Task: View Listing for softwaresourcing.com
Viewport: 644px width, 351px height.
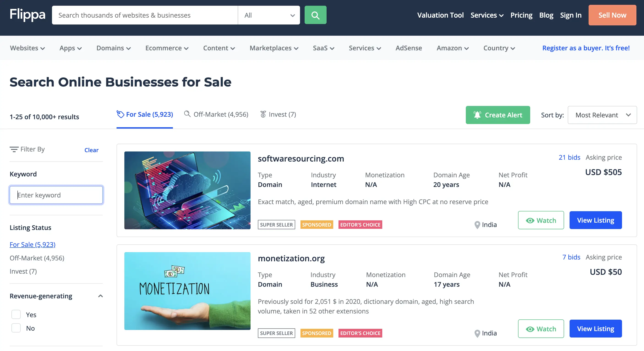Action: (x=595, y=220)
